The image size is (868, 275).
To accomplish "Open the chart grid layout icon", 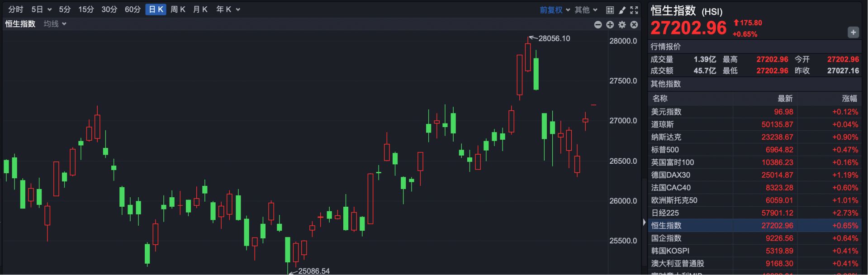I will point(610,10).
